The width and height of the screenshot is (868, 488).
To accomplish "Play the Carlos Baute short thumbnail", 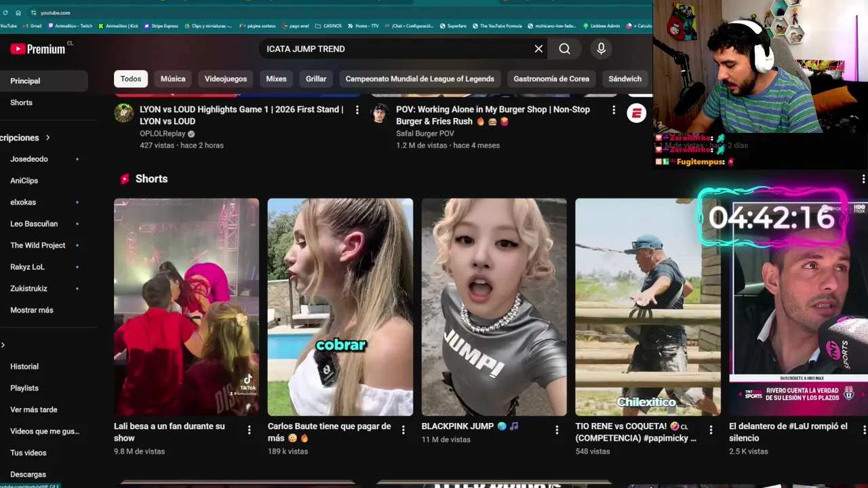I will (340, 307).
